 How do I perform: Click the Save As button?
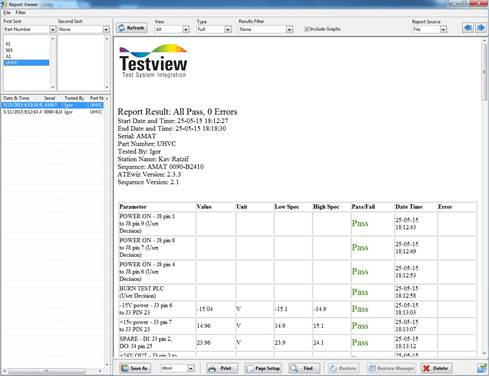(135, 368)
